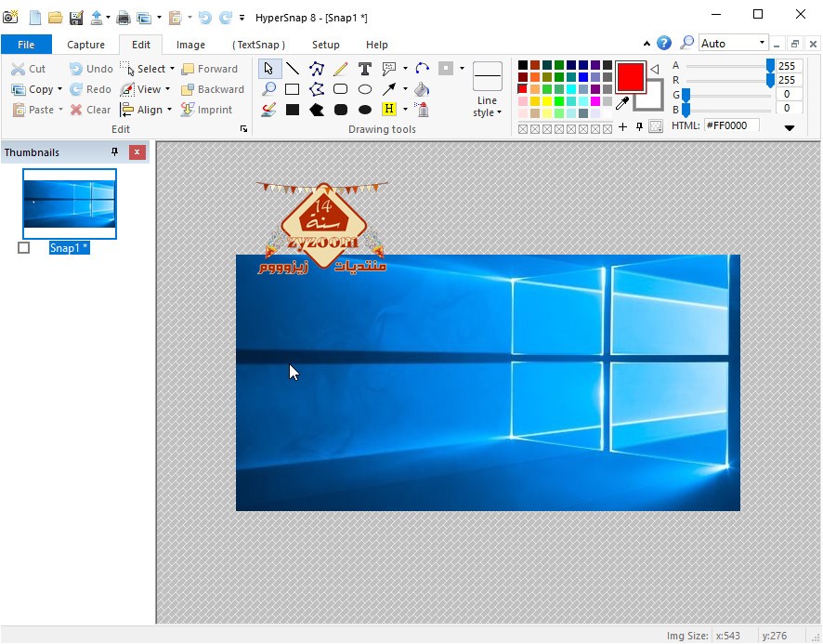Select the filled ellipse tool

tap(365, 110)
